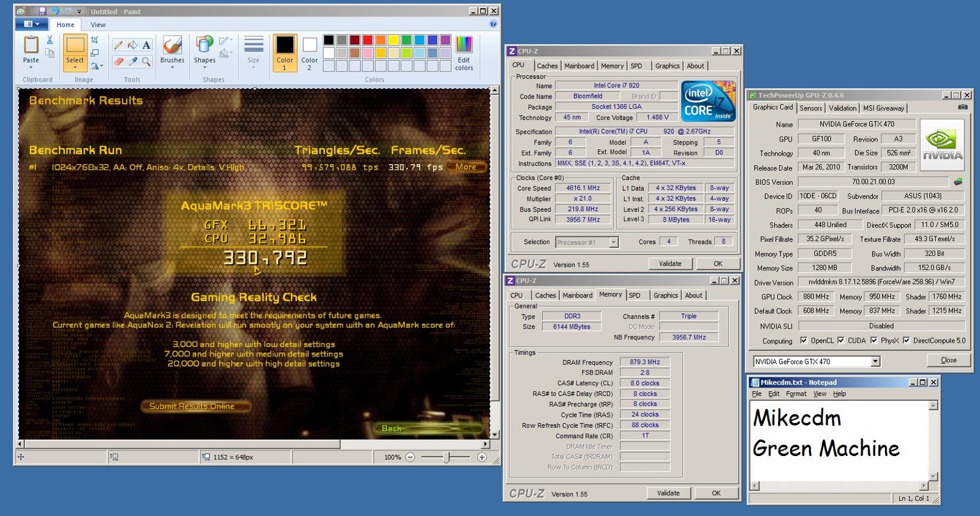This screenshot has height=516, width=980.
Task: Click the Edit colors rainbow icon
Action: (x=464, y=45)
